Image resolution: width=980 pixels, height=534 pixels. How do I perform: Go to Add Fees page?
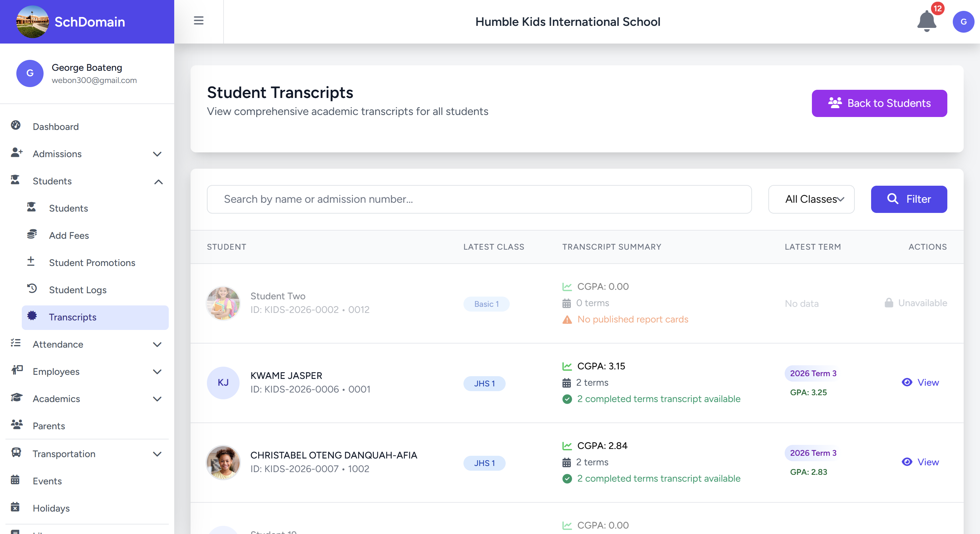pyautogui.click(x=95, y=235)
